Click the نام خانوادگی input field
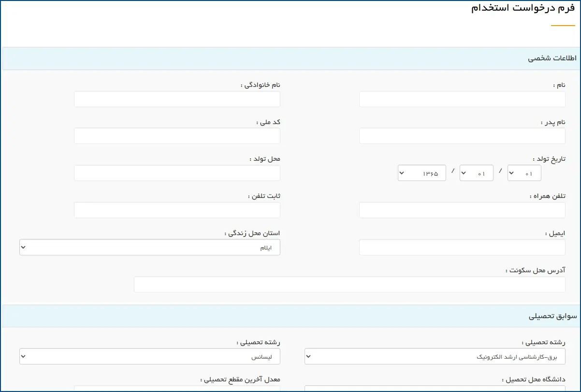Screen dimensions: 581x392 (177, 99)
